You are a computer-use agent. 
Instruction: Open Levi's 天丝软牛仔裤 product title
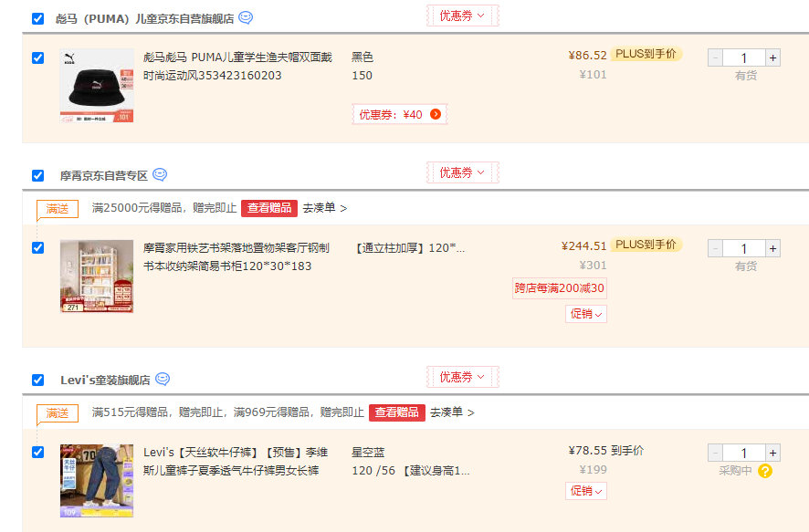tap(236, 462)
